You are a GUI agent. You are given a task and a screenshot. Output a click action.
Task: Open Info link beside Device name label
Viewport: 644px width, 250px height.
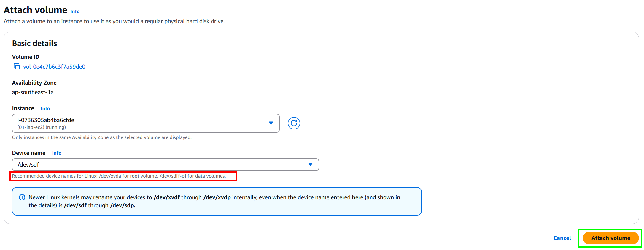click(57, 153)
